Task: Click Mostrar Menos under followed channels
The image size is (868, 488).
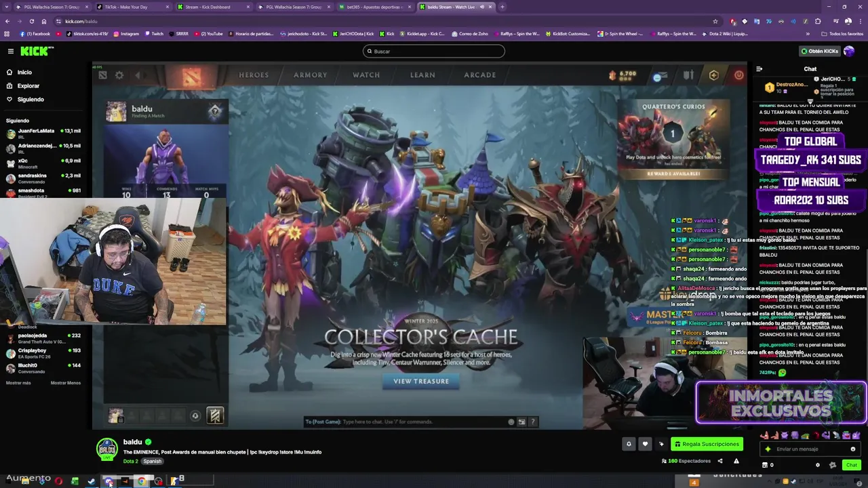Action: (66, 383)
